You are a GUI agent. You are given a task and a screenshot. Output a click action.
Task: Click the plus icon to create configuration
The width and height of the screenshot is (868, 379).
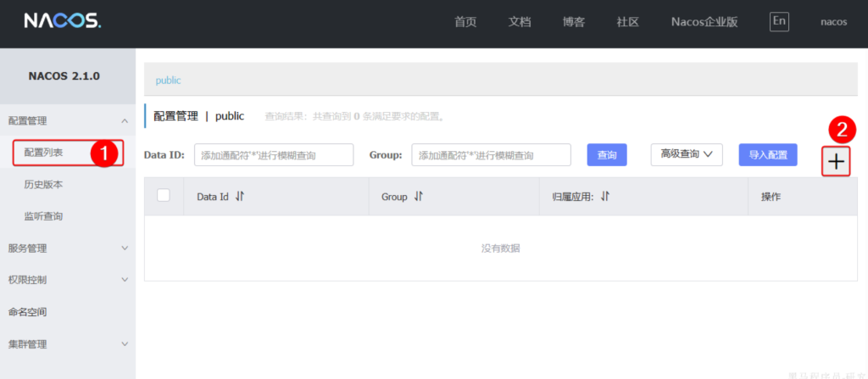point(836,161)
